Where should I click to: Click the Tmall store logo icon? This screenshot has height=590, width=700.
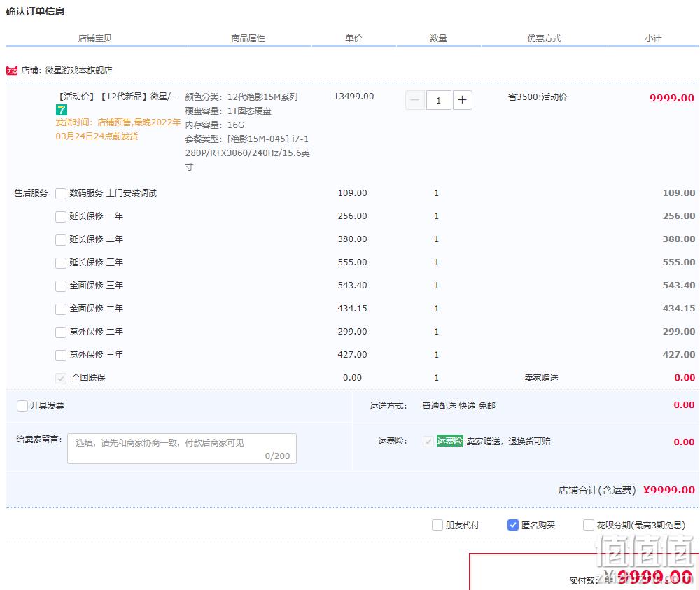point(12,71)
